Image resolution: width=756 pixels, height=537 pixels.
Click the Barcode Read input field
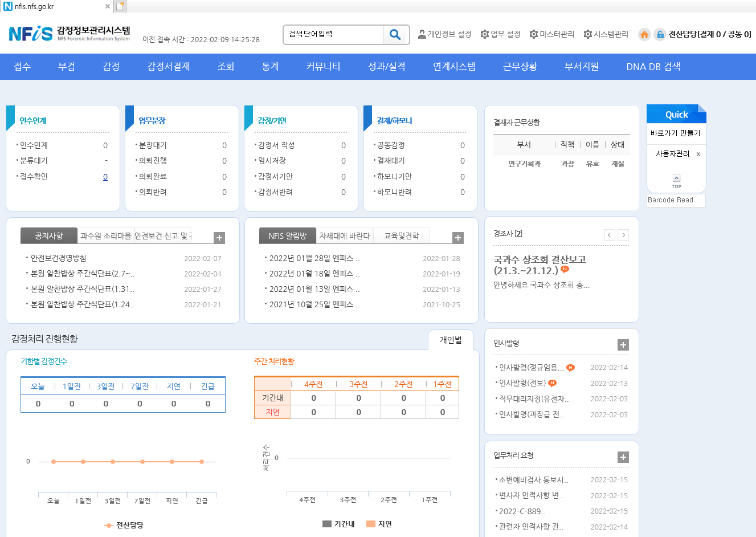(x=676, y=200)
